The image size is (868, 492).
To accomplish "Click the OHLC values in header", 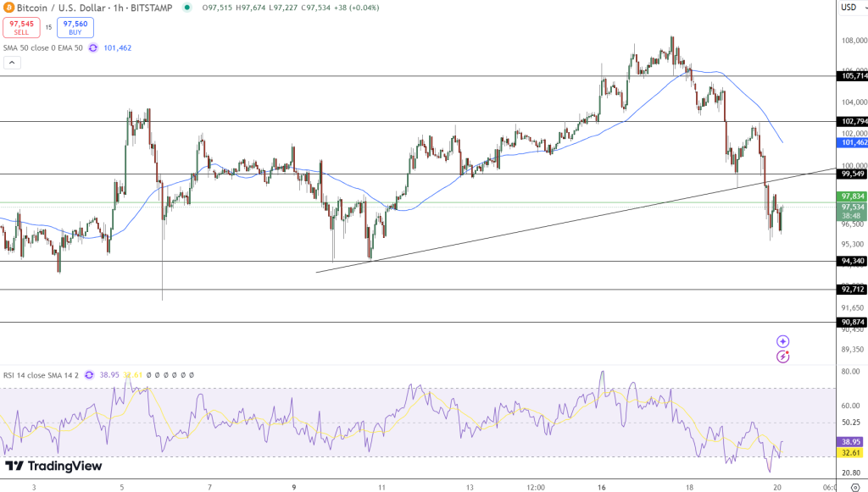I will tap(290, 8).
